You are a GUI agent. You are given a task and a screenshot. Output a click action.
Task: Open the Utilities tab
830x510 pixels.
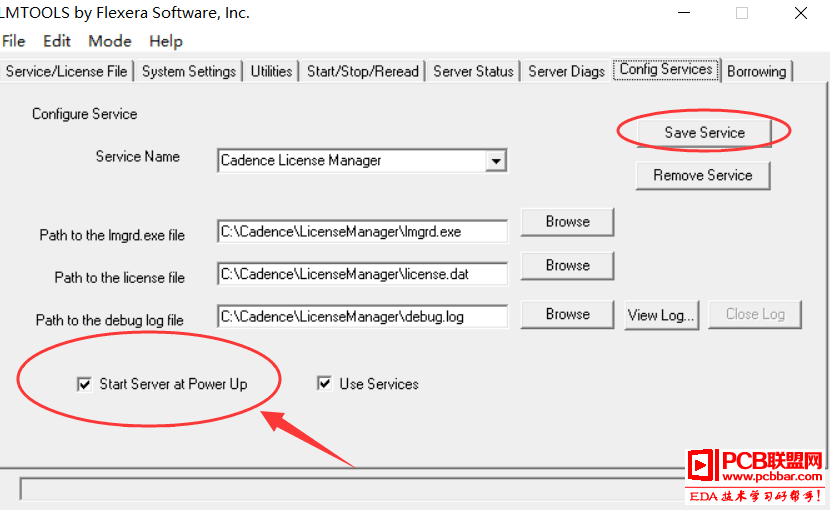(x=271, y=71)
